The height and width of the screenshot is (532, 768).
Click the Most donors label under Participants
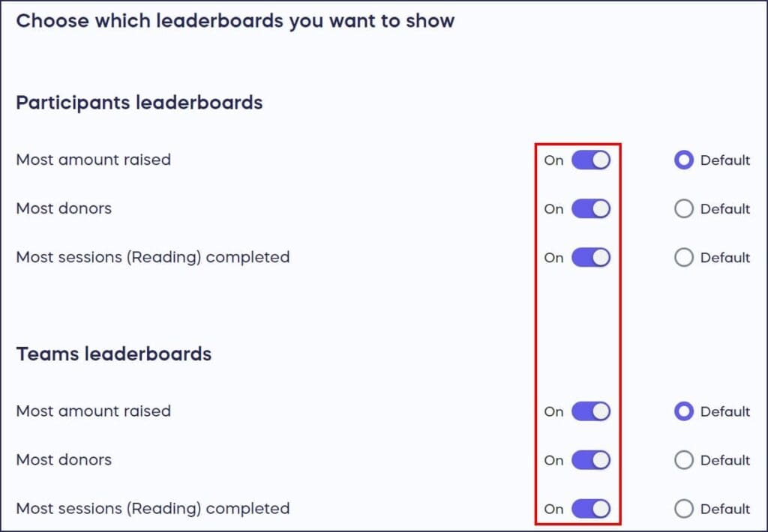tap(63, 208)
